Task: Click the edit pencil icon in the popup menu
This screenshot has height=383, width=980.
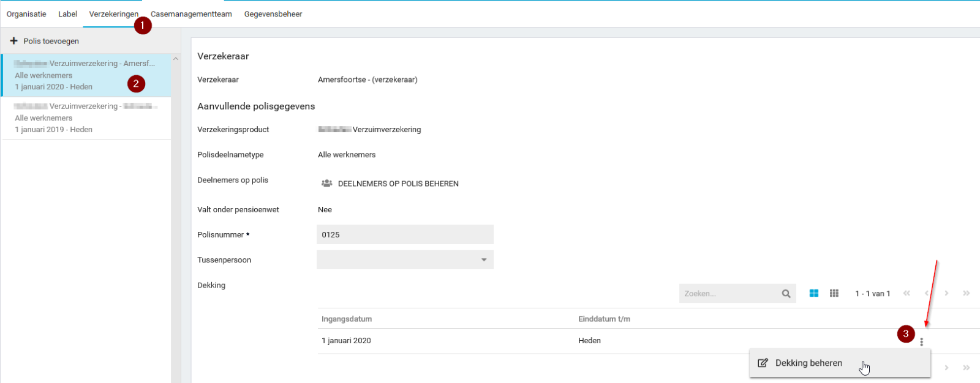Action: (763, 363)
